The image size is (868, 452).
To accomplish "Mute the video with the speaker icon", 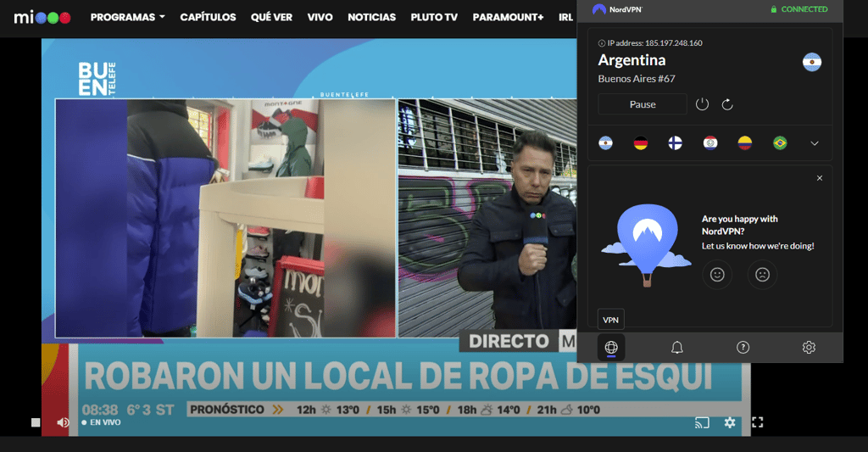I will click(63, 422).
